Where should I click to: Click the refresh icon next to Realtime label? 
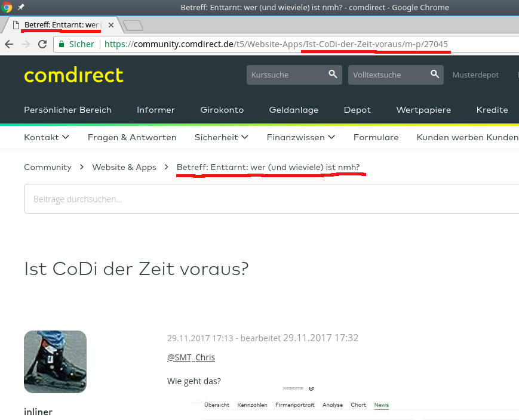[x=310, y=387]
